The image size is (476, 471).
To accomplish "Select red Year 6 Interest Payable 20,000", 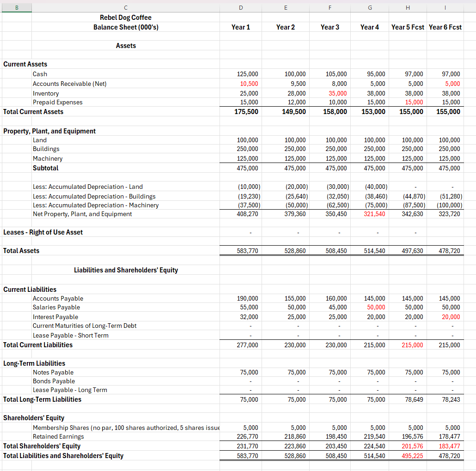I will (451, 317).
